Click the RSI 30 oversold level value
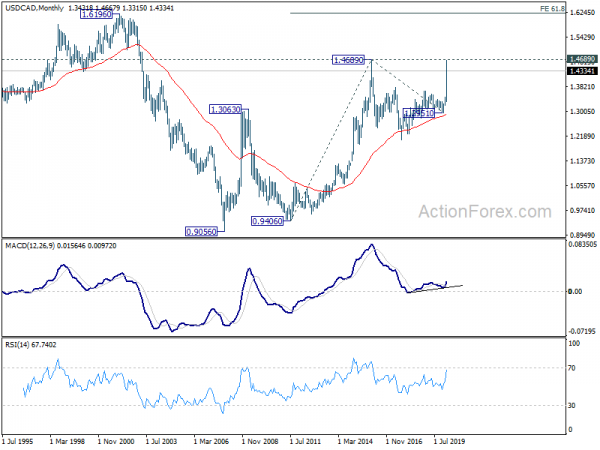 point(572,406)
